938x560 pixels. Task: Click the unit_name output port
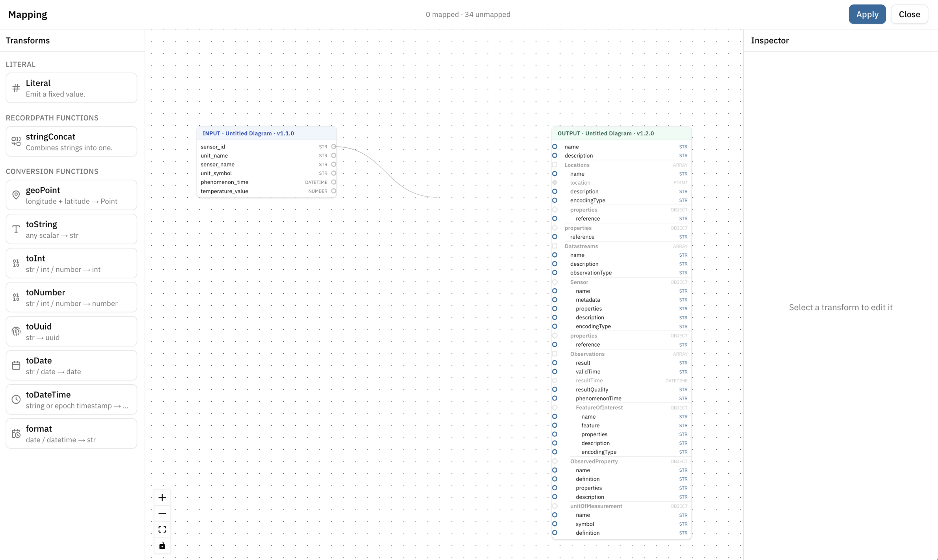click(x=334, y=156)
